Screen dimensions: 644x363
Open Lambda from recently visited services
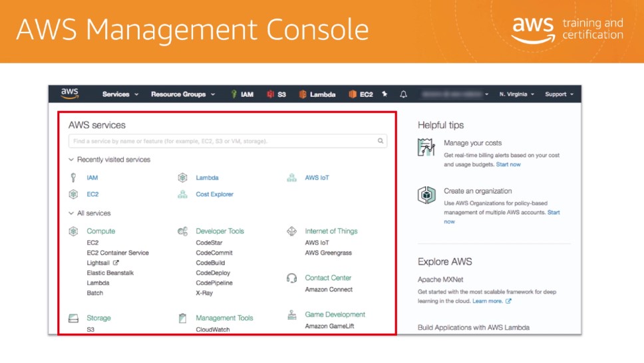pos(207,178)
